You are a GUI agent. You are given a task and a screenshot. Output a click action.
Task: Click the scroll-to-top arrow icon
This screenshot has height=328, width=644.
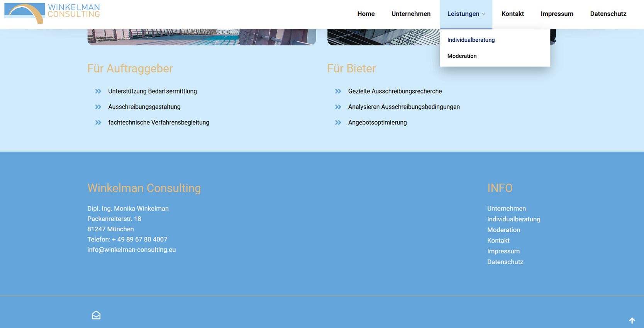tap(632, 320)
